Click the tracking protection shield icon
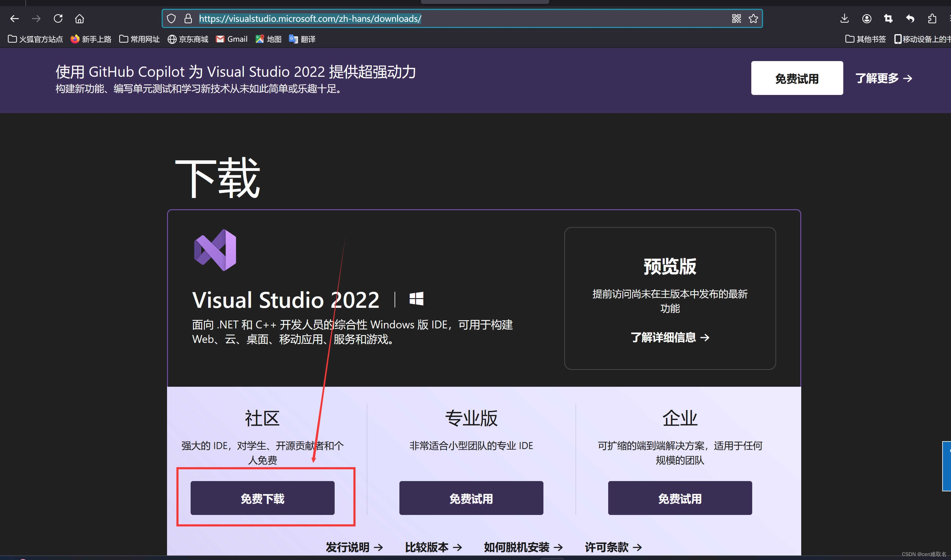Image resolution: width=951 pixels, height=560 pixels. (171, 18)
